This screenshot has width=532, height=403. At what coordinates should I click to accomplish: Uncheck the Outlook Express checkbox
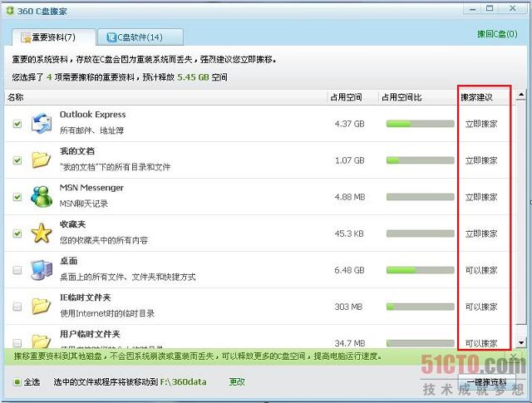pyautogui.click(x=17, y=124)
